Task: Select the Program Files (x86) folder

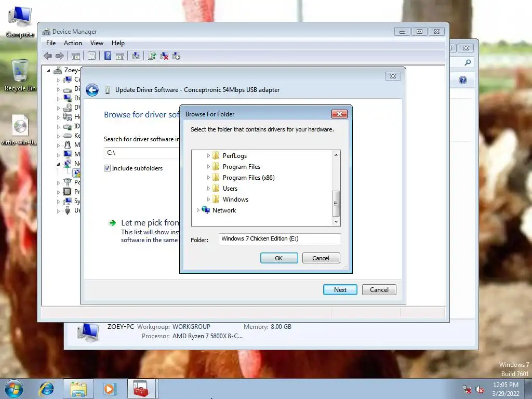Action: pos(248,178)
